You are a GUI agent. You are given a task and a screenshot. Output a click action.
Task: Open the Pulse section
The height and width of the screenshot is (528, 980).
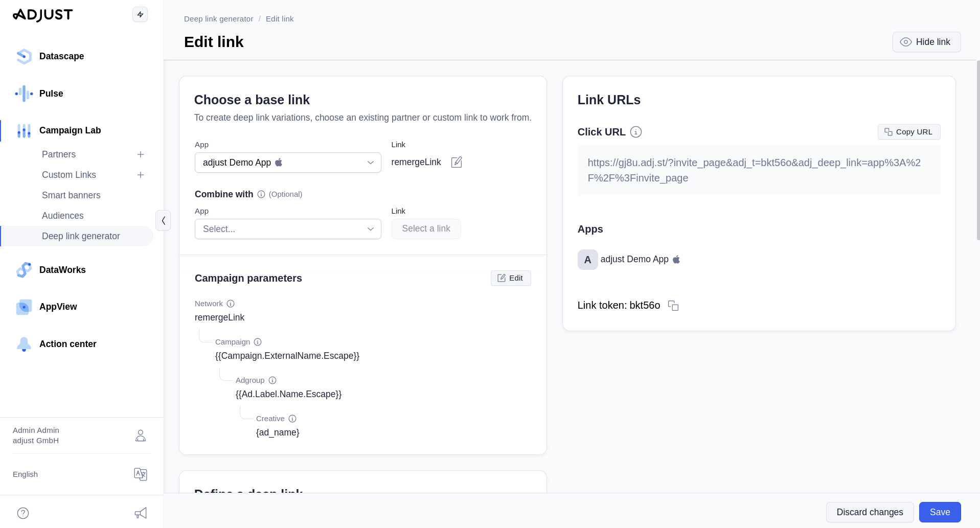point(51,94)
